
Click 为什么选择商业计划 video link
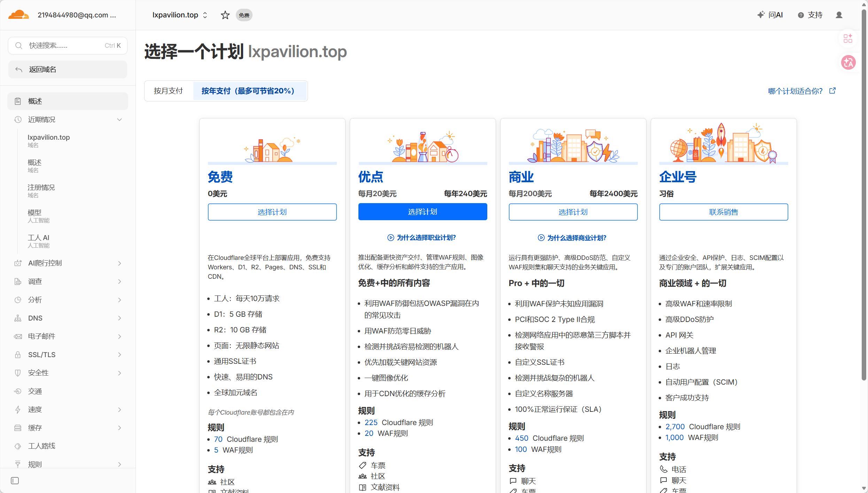coord(572,238)
